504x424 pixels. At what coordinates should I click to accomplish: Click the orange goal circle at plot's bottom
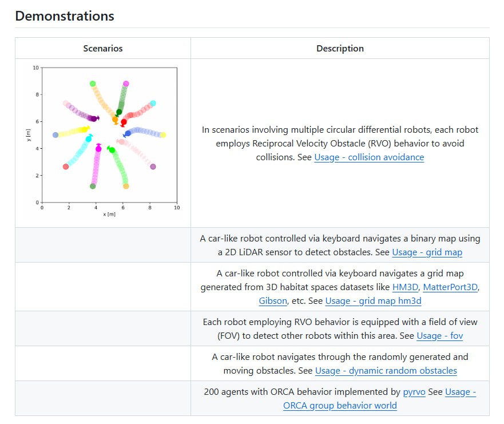126,186
